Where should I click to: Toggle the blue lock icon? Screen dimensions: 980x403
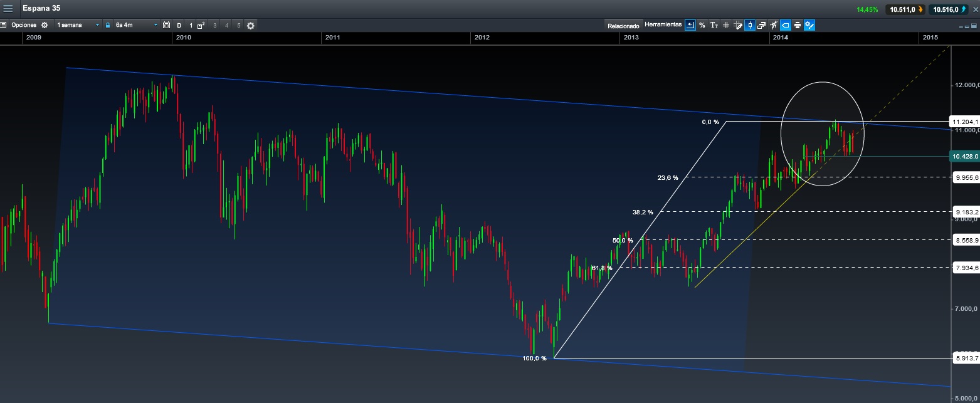tap(108, 25)
